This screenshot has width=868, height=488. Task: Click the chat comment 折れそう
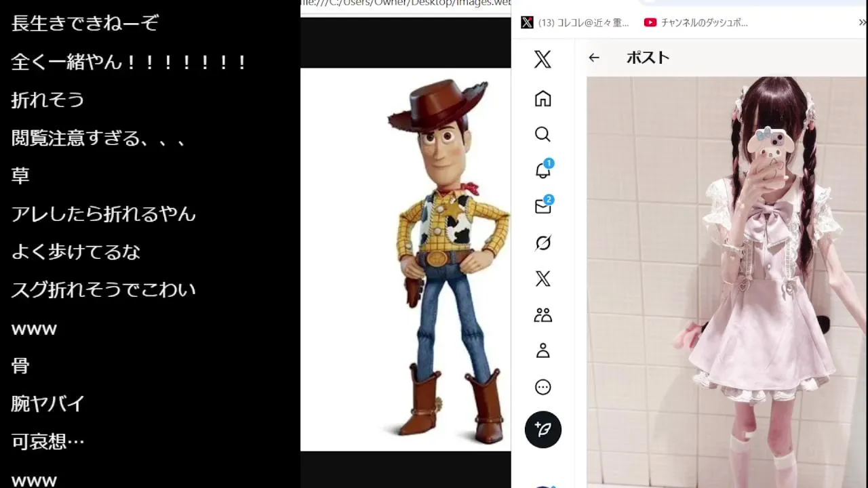[x=47, y=100]
